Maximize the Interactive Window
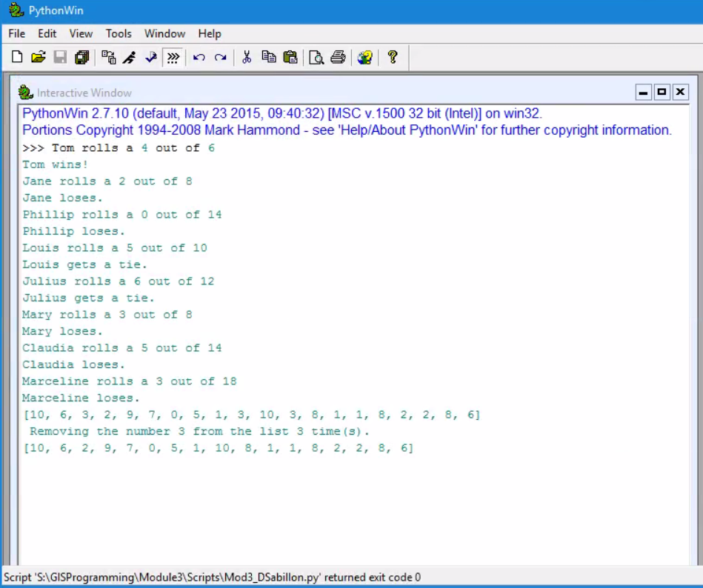The image size is (703, 588). (662, 93)
